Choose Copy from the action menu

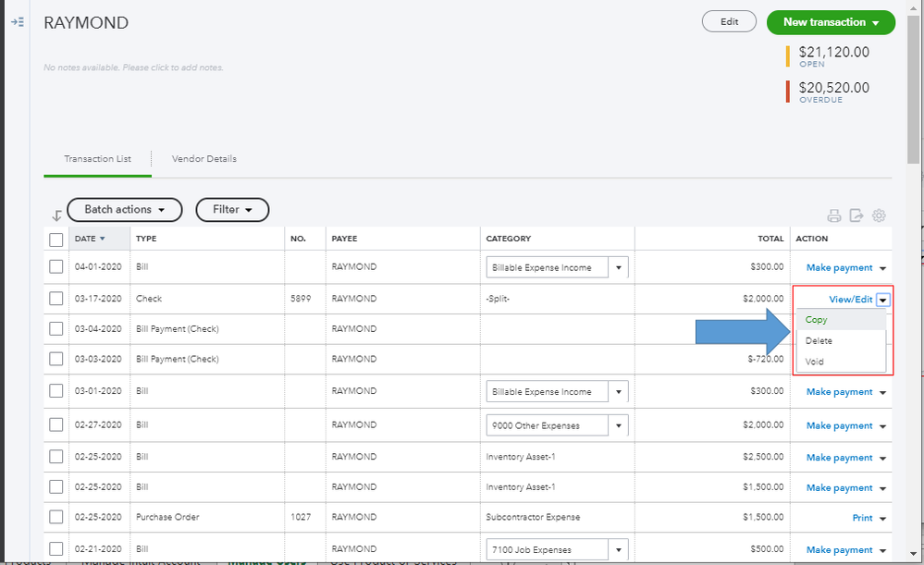[x=816, y=320]
